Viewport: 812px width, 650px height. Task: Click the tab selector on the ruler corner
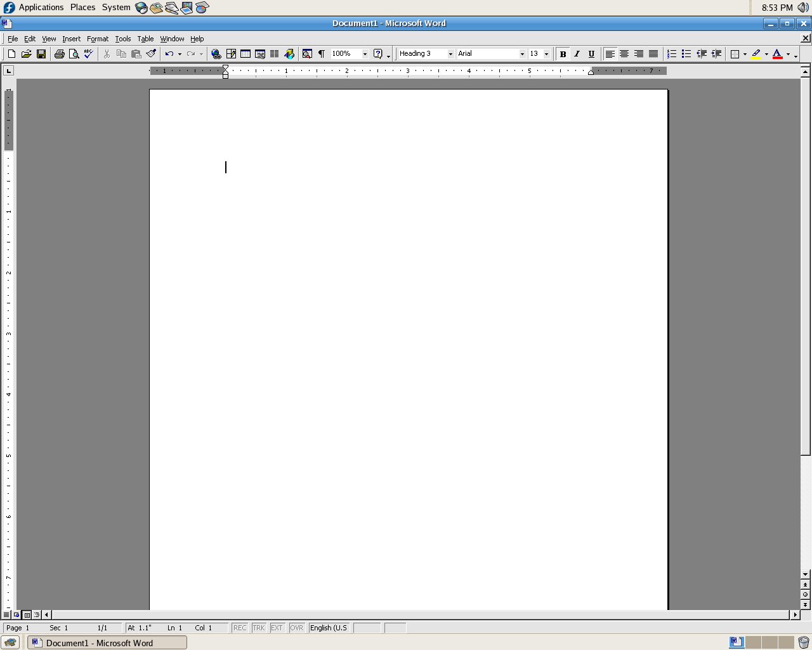point(8,70)
